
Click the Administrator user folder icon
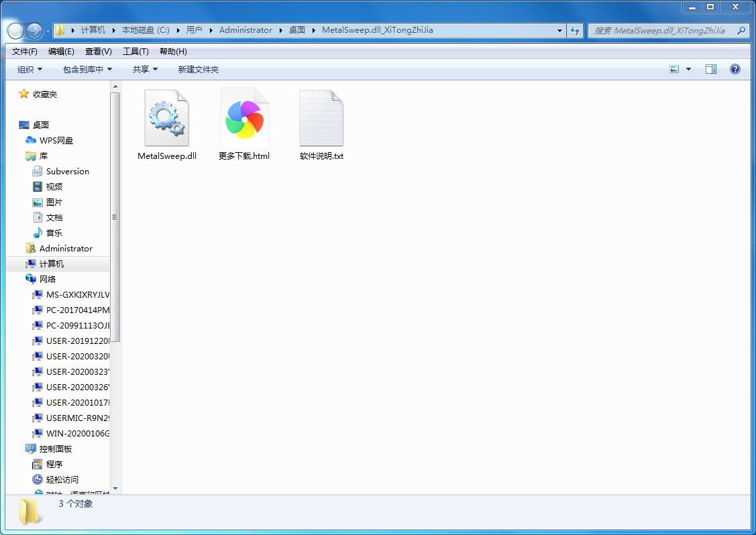click(x=31, y=248)
